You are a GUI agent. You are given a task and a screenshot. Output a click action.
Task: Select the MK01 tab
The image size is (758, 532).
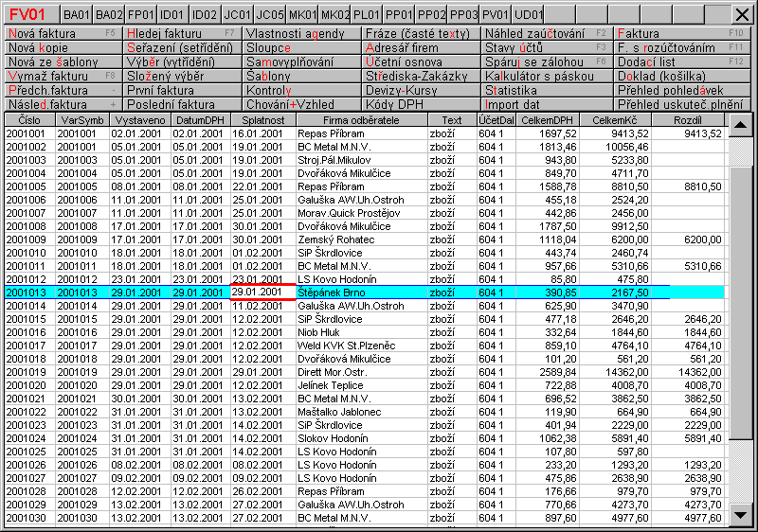301,14
